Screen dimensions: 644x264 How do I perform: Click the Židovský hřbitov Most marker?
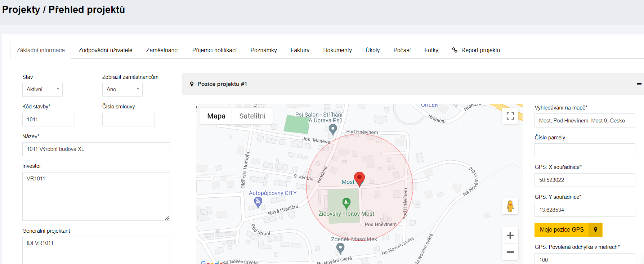346,203
